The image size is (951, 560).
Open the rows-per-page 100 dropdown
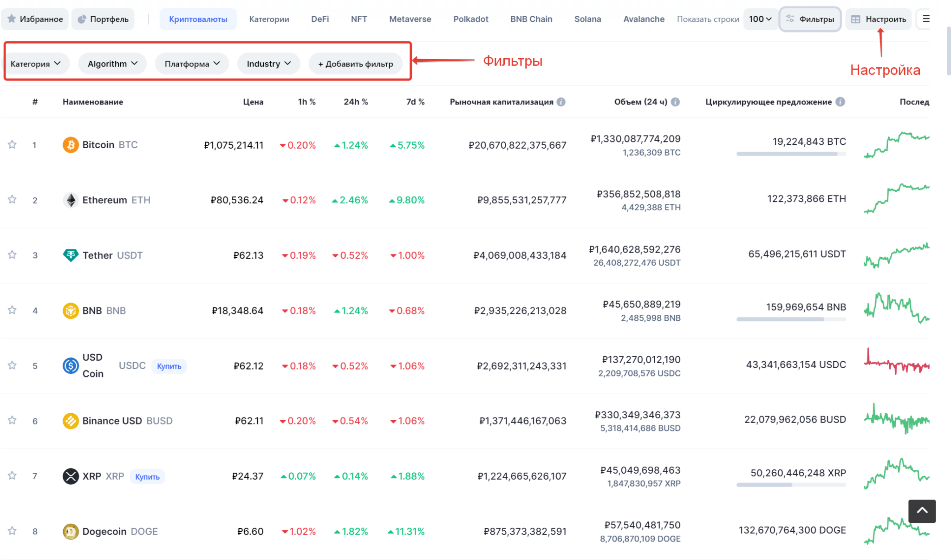[x=760, y=19]
